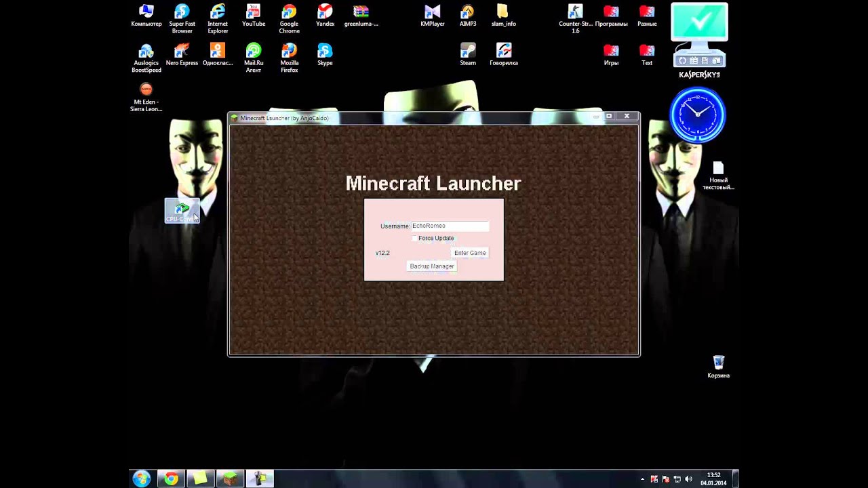
Task: Open the Разные folder icon
Action: pos(647,16)
